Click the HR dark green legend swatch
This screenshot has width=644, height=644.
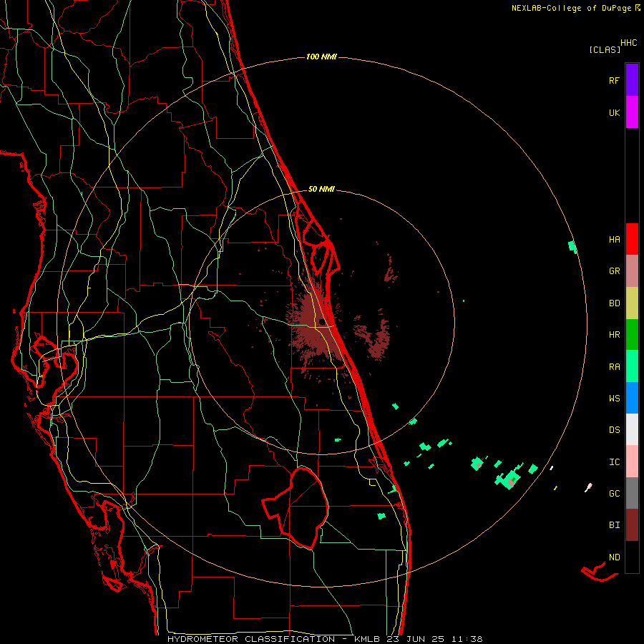pos(632,334)
